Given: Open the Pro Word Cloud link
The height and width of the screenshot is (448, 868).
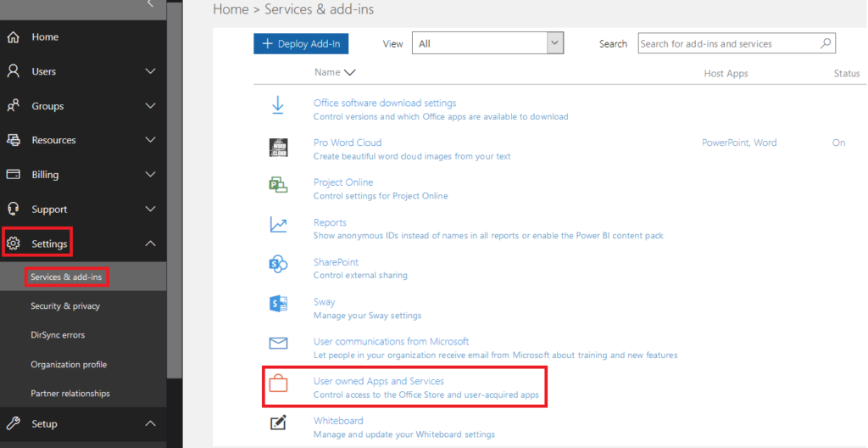Looking at the screenshot, I should coord(347,143).
